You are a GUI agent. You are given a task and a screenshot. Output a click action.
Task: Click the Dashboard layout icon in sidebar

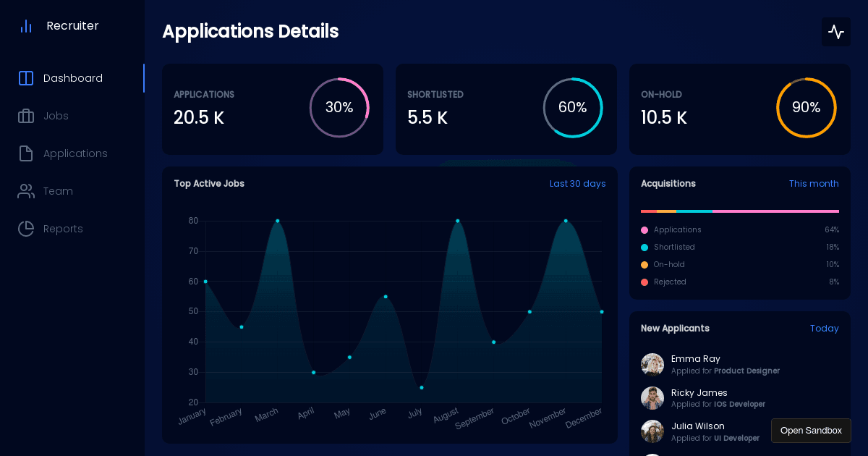coord(26,78)
